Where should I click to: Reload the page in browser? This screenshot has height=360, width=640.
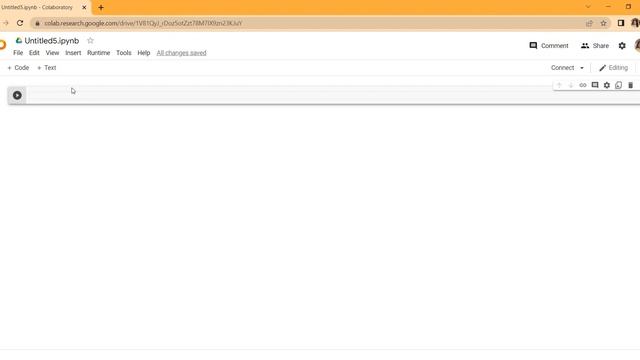click(20, 23)
